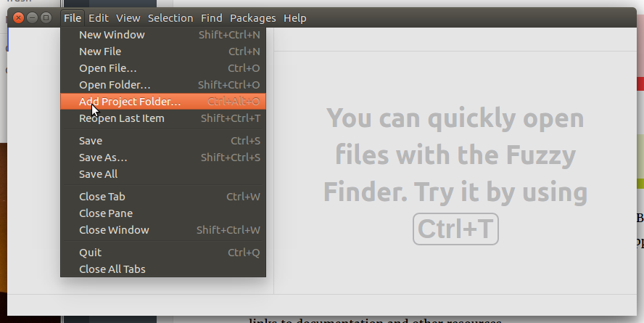This screenshot has height=323, width=644.
Task: Select Open Folder… entry
Action: tap(163, 85)
